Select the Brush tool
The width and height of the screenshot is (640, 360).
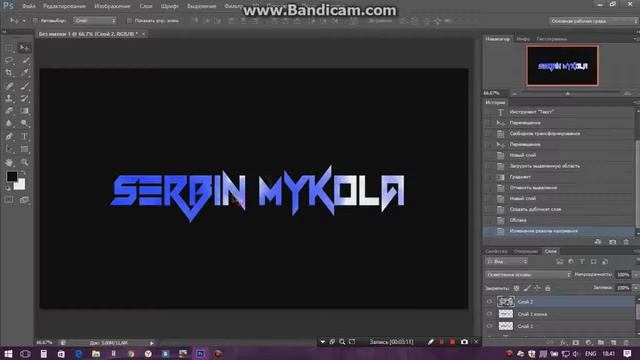point(24,86)
